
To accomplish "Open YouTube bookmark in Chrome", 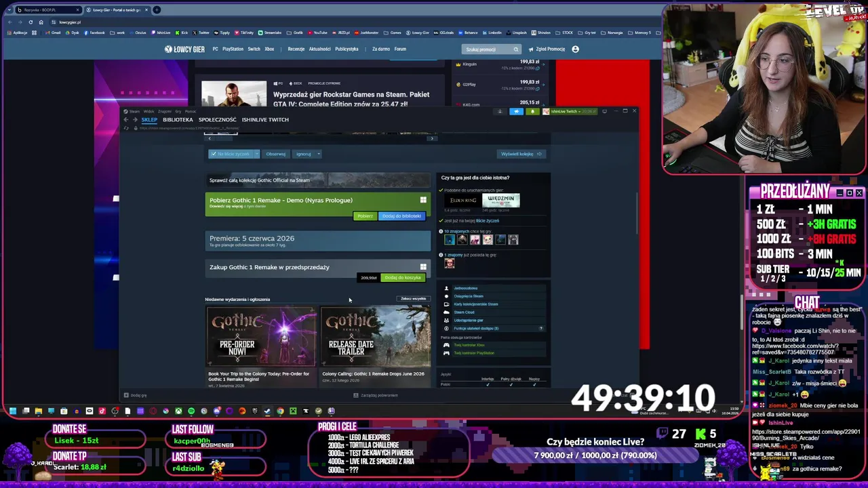I will tap(317, 33).
